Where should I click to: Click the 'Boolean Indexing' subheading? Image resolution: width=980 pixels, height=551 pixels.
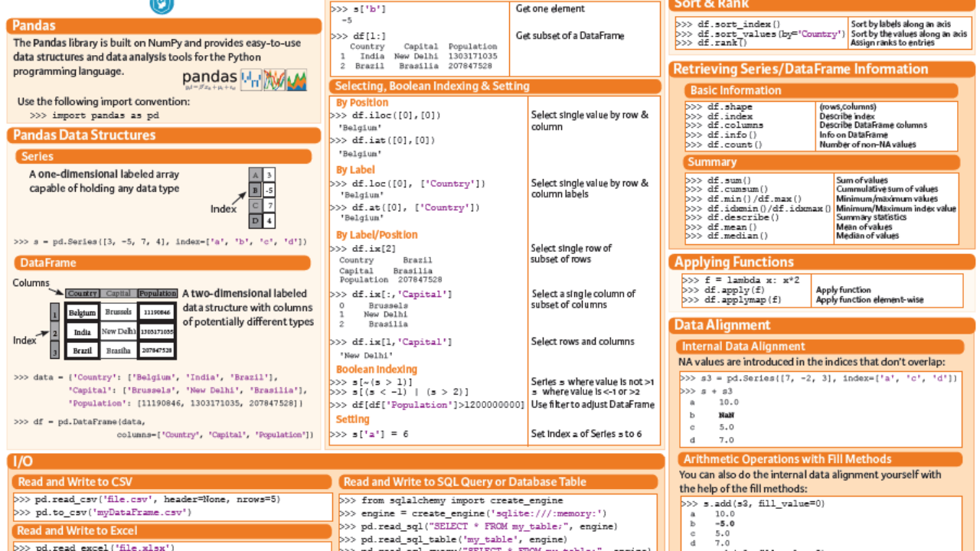coord(377,369)
